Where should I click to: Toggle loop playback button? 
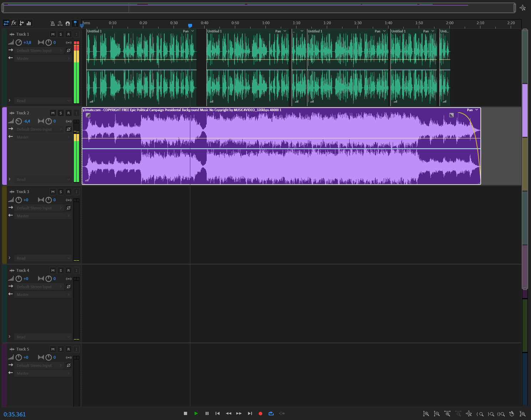click(x=271, y=414)
